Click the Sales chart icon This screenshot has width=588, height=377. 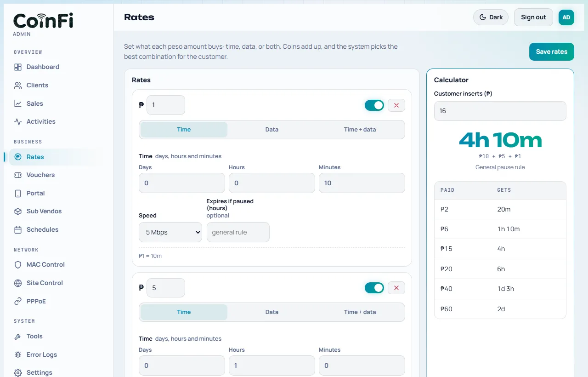pyautogui.click(x=18, y=104)
